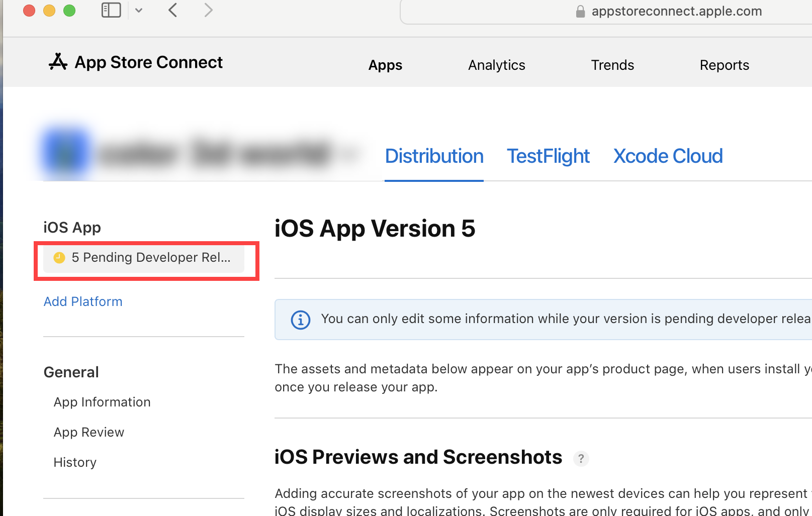Go forward with the browser forward arrow
Image resolution: width=812 pixels, height=516 pixels.
[x=208, y=10]
